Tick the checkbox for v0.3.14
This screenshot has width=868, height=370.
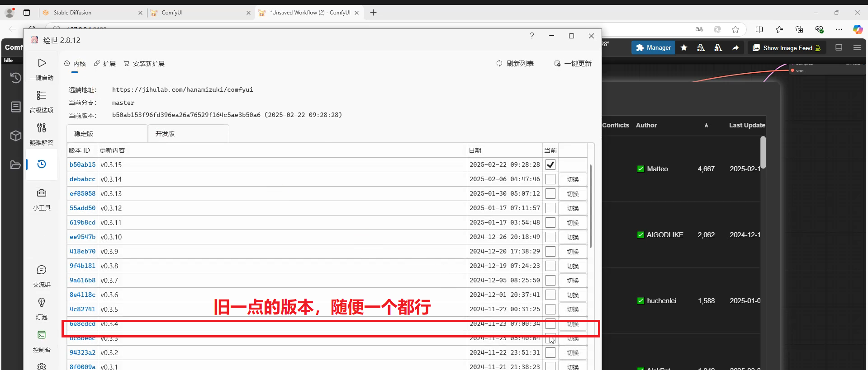coord(550,179)
